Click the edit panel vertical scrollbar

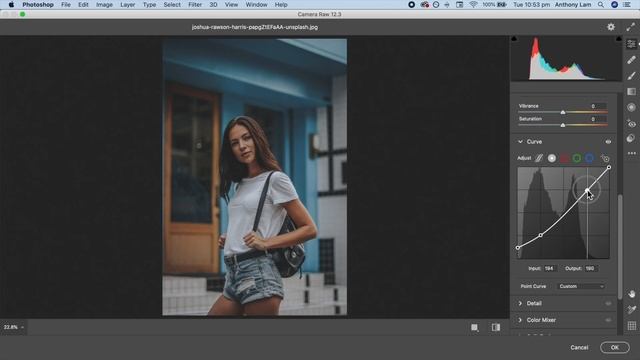click(620, 247)
